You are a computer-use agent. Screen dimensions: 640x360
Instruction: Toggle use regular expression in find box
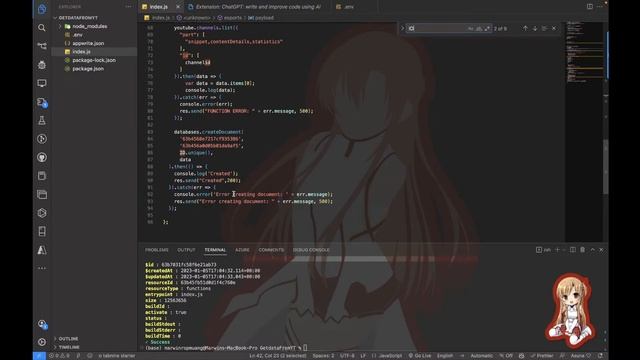click(x=487, y=29)
